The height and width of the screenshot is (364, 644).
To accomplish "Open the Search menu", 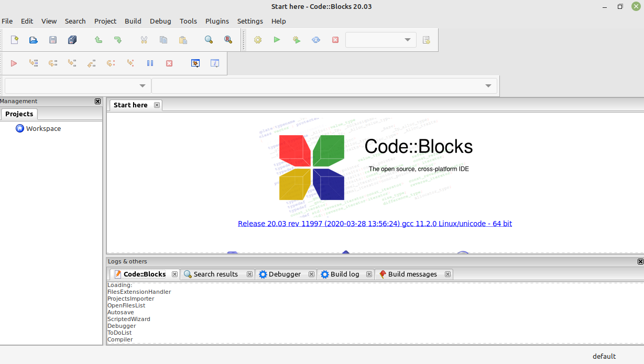I will [75, 21].
